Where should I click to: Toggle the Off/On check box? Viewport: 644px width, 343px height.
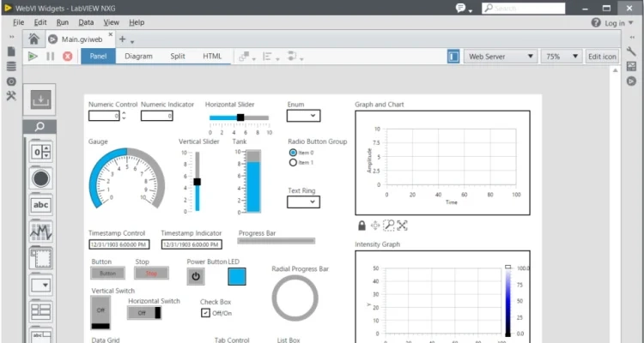[x=205, y=313]
